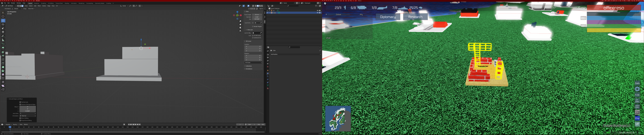Enable the Proportional Editing checkbox
Image resolution: width=644 pixels, height=135 pixels.
click(x=20, y=120)
